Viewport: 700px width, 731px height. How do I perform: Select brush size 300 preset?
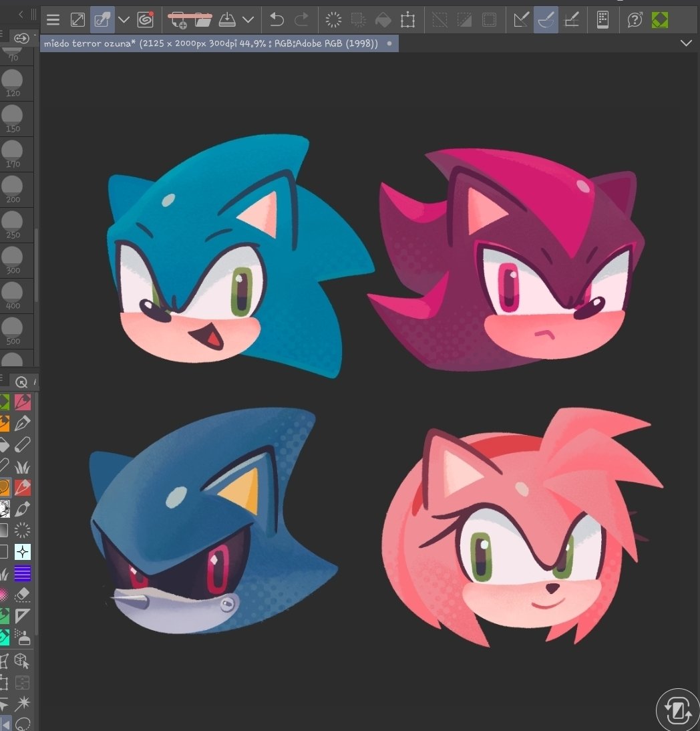click(13, 261)
